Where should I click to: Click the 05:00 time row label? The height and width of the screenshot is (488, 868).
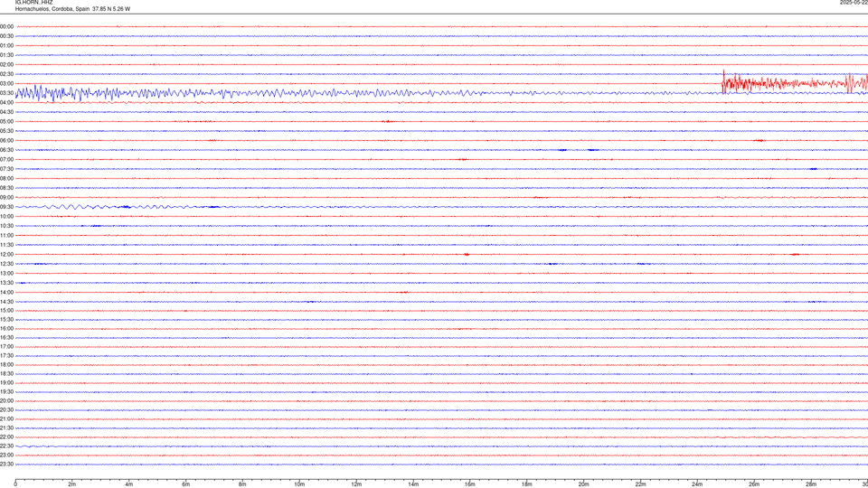point(6,122)
